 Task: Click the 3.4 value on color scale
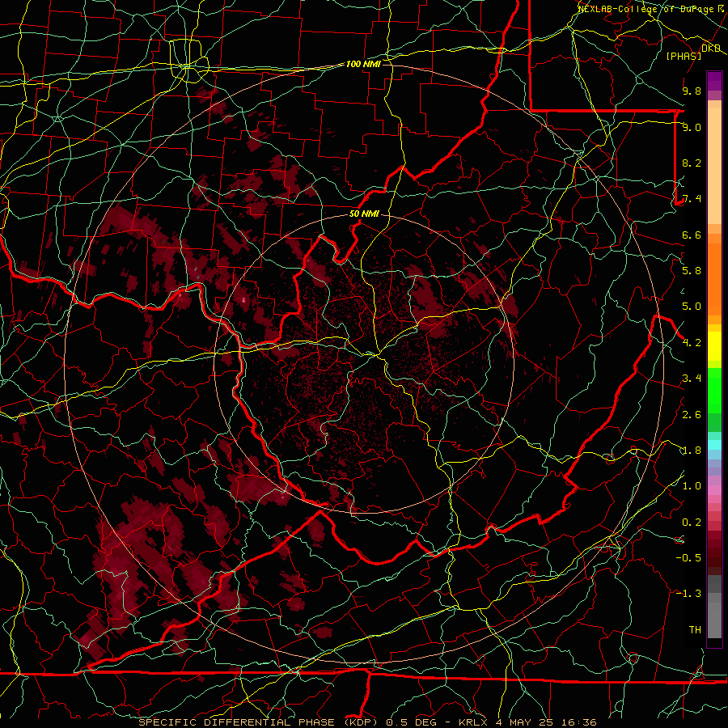[x=692, y=379]
